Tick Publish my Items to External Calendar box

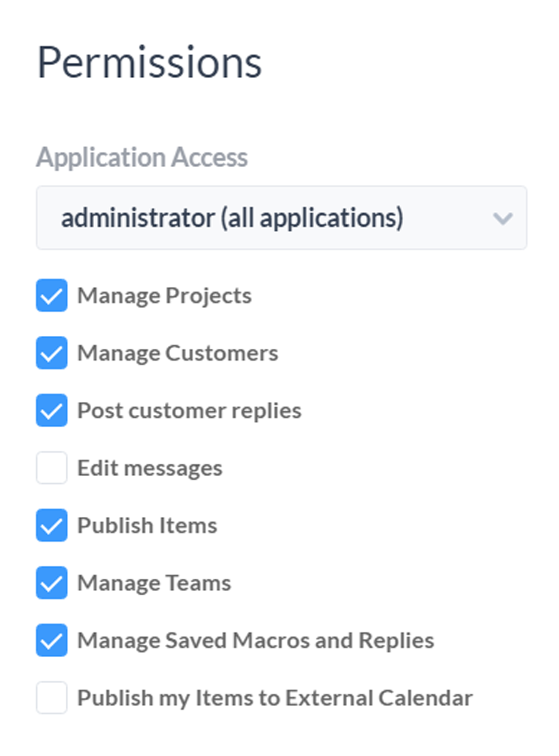click(51, 698)
